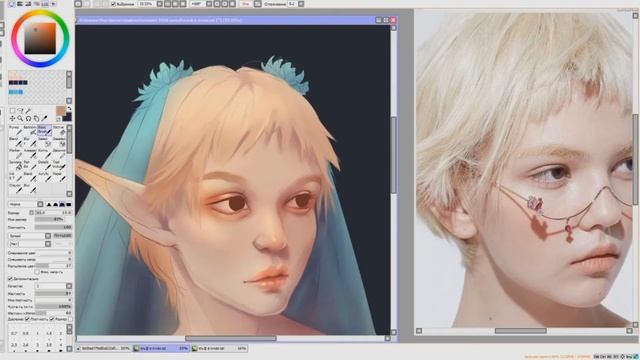This screenshot has width=640, height=360.
Task: Toggle transparent color box below foreground swatch
Action: pos(58,119)
